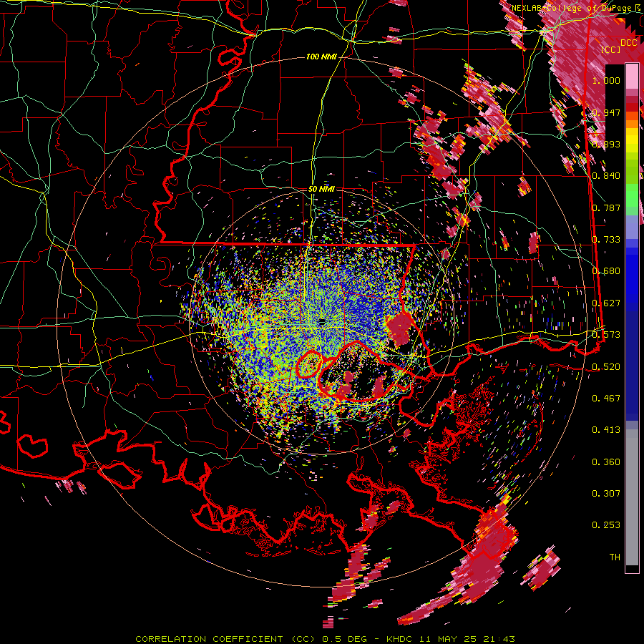Click the 0.733 scale value
The image size is (644, 644).
[x=606, y=239]
